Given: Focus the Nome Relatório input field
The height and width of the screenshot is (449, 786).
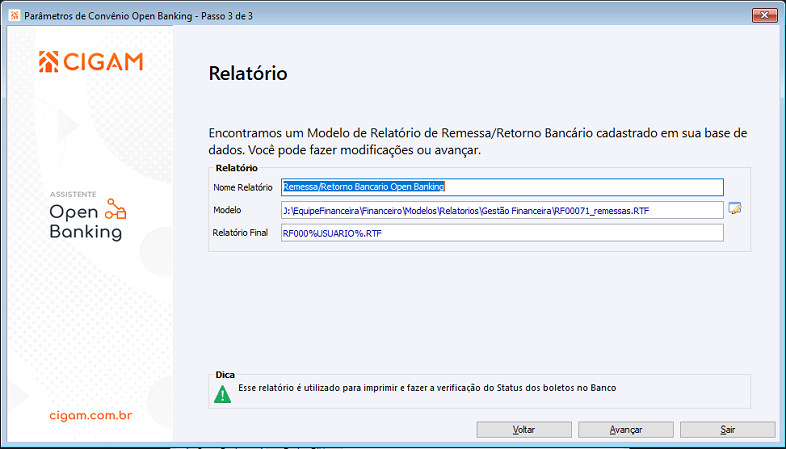Looking at the screenshot, I should (x=502, y=187).
